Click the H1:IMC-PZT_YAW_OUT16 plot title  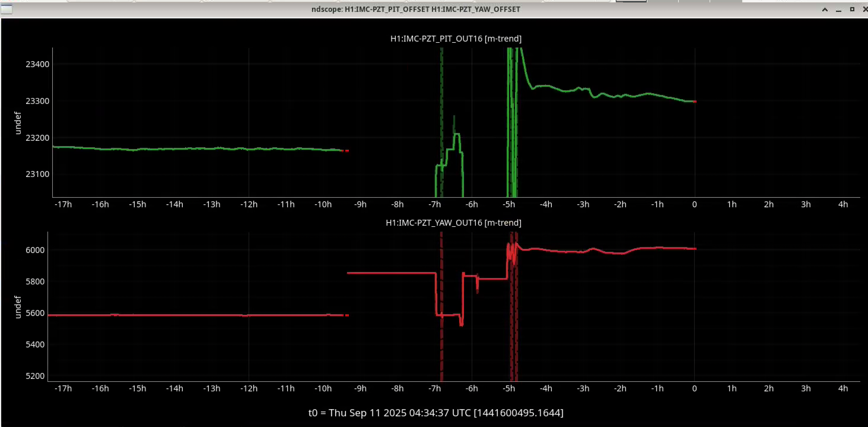tap(453, 223)
